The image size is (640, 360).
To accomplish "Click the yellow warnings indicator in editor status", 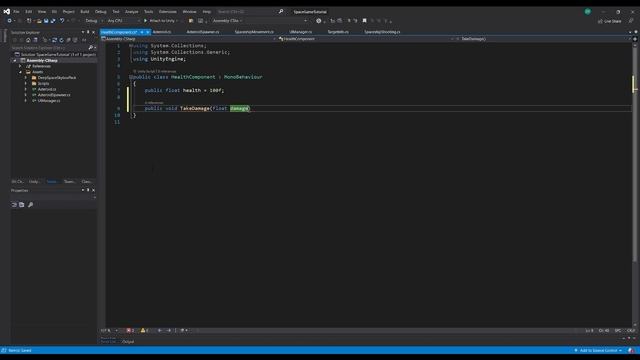I will pyautogui.click(x=144, y=330).
